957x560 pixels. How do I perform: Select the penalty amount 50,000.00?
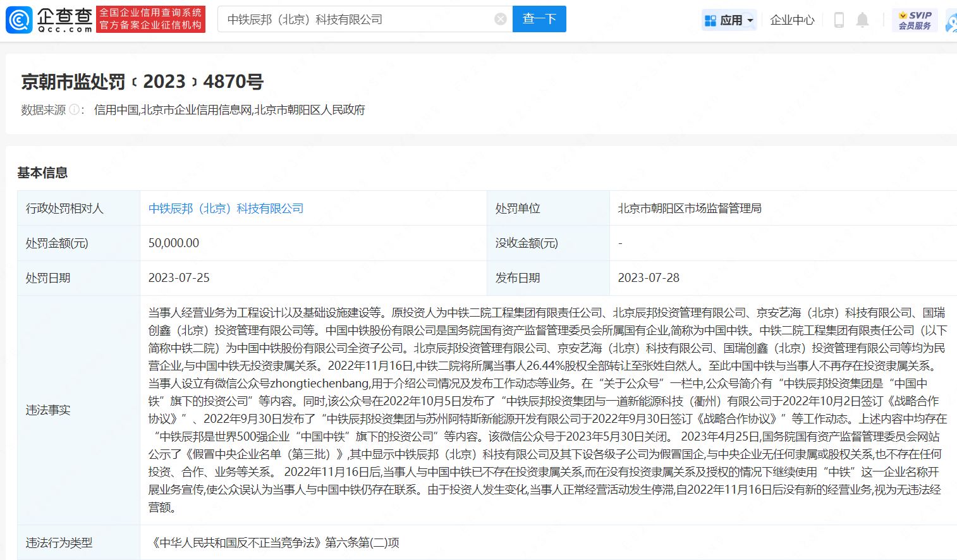coord(174,243)
